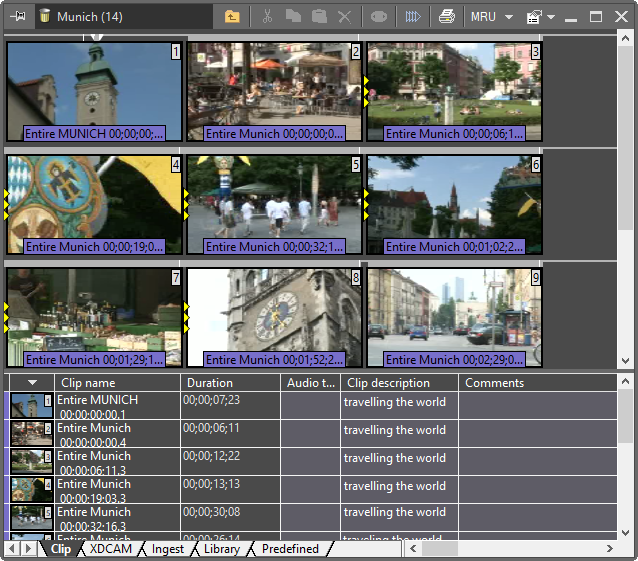Click the Munich bin icon

[x=44, y=16]
